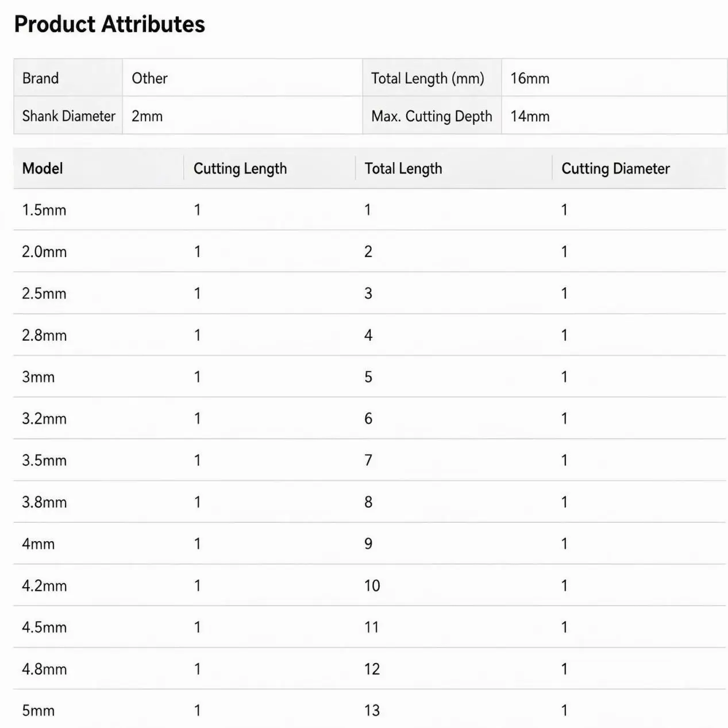728x728 pixels.
Task: Click the Cutting Diameter column header
Action: pos(615,168)
